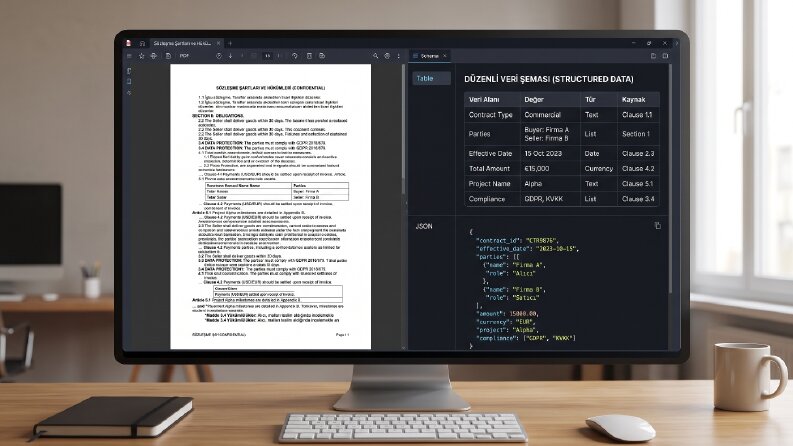Select the Project Name cell

click(x=492, y=184)
